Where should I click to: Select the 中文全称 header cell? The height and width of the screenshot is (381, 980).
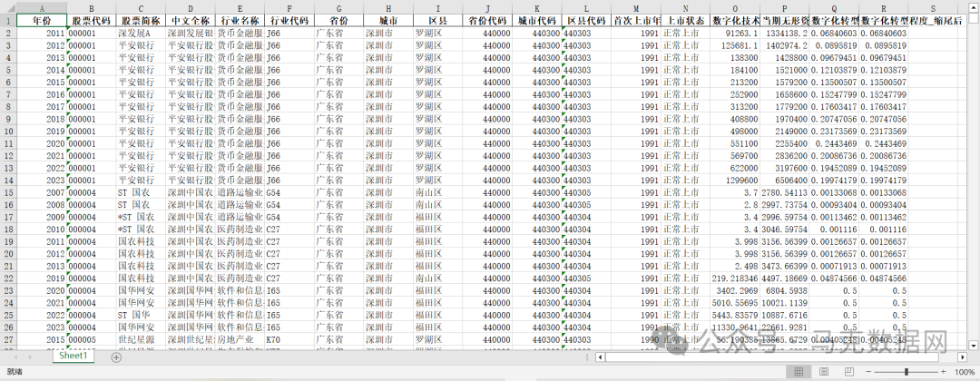tap(190, 21)
